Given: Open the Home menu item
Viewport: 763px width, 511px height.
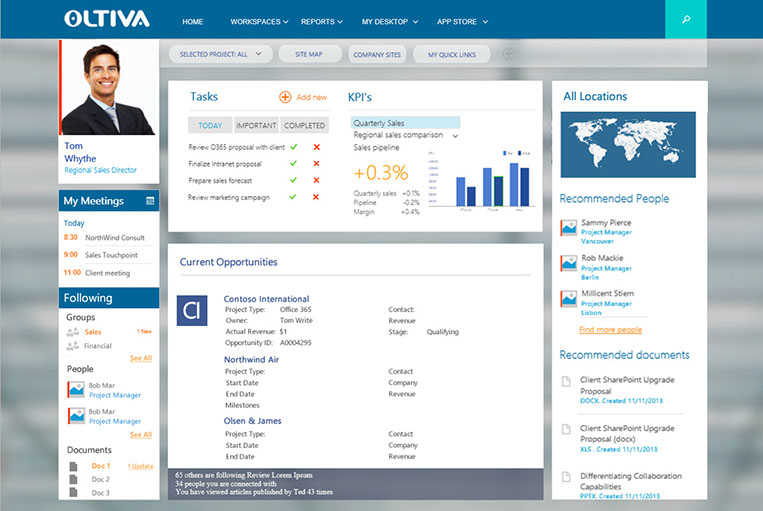Looking at the screenshot, I should pyautogui.click(x=193, y=21).
